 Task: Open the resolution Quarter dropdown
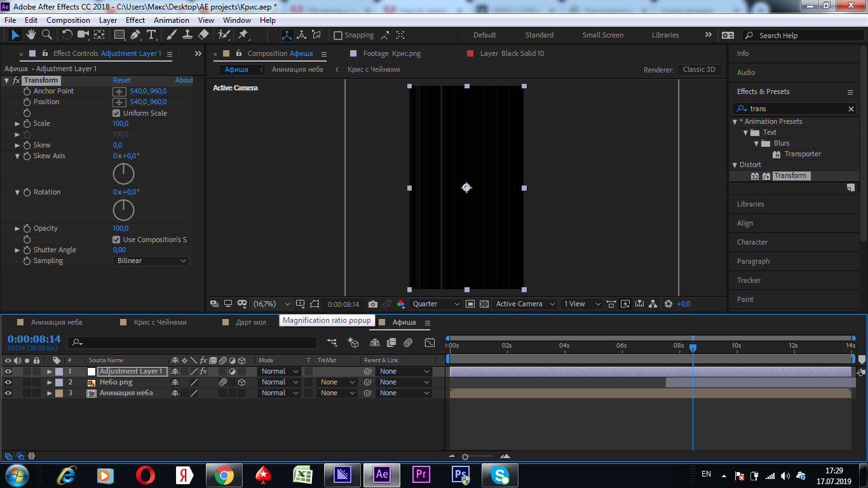[435, 304]
